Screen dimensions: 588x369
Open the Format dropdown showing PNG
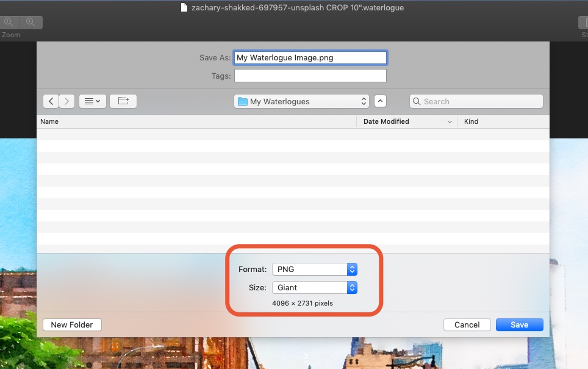(314, 269)
